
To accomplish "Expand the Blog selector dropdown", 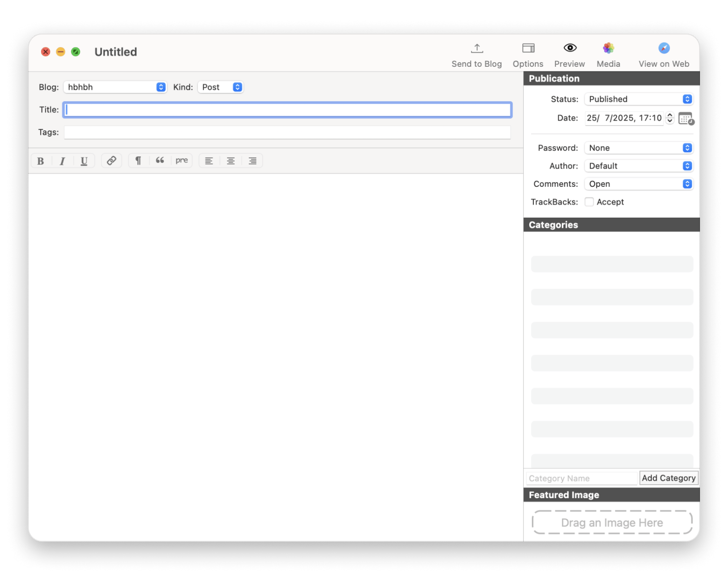I will pos(115,87).
